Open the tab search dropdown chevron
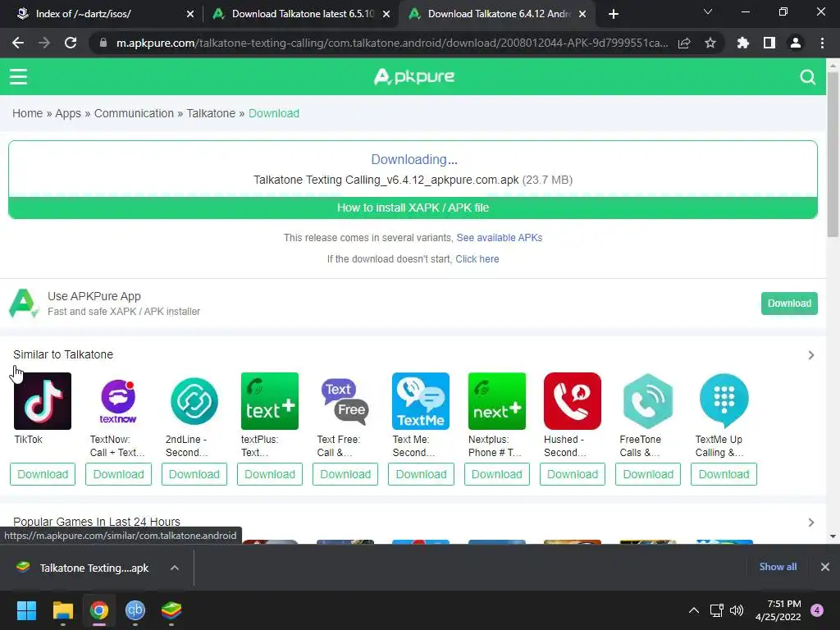The height and width of the screenshot is (630, 840). click(708, 11)
